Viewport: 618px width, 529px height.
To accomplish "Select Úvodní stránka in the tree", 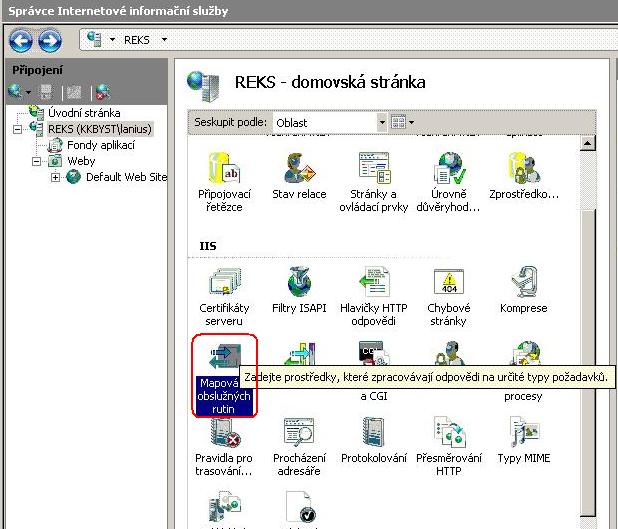I will (x=84, y=113).
